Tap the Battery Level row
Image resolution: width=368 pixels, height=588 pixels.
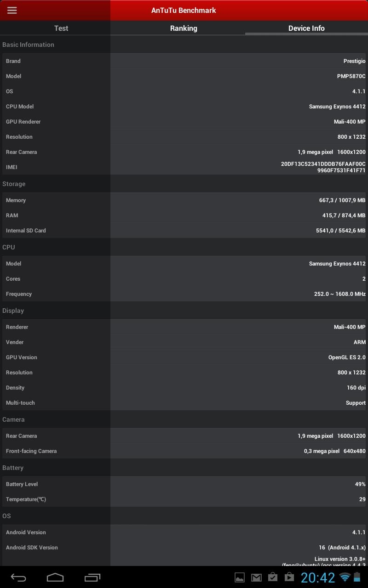tap(184, 484)
